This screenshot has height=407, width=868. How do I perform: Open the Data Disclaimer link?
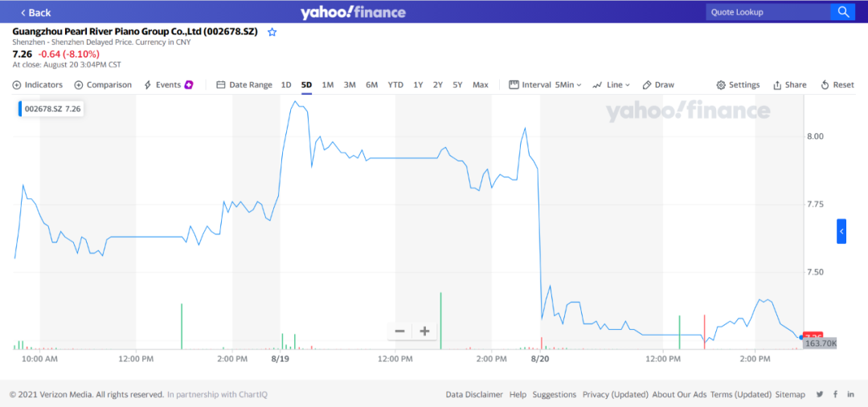(474, 394)
